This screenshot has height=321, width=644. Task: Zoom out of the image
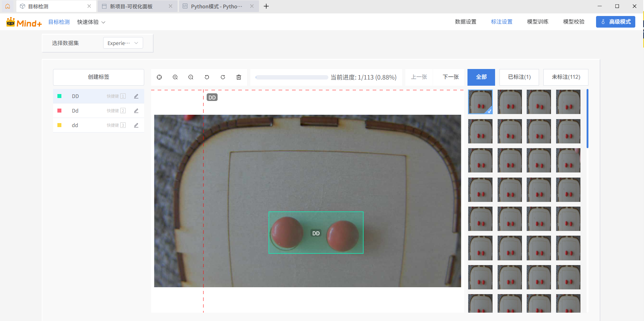(191, 77)
